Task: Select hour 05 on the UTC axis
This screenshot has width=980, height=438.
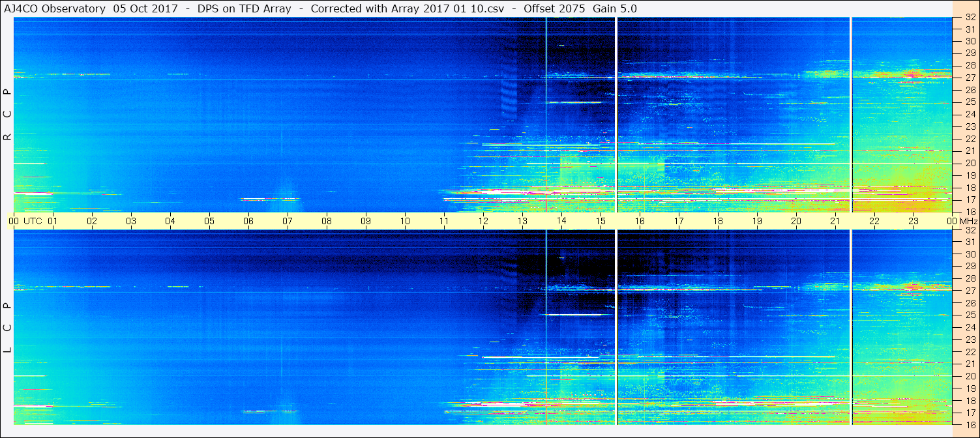Action: (x=209, y=221)
